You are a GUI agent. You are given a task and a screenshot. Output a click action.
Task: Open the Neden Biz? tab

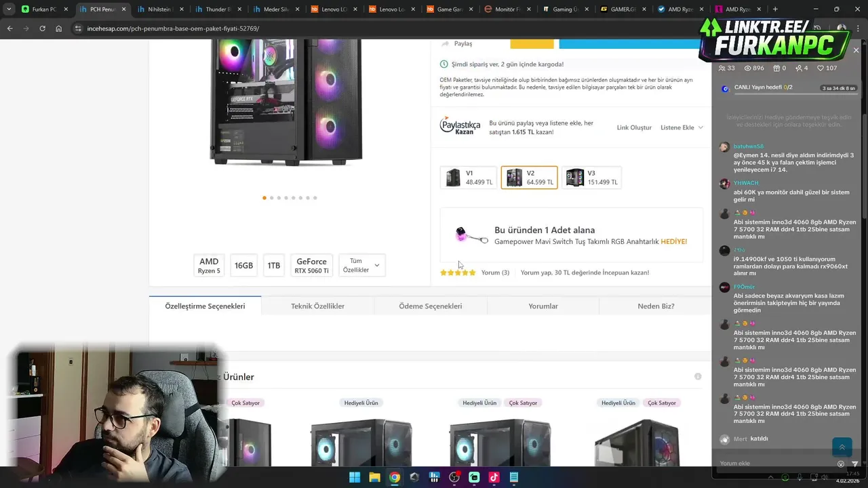pyautogui.click(x=656, y=306)
